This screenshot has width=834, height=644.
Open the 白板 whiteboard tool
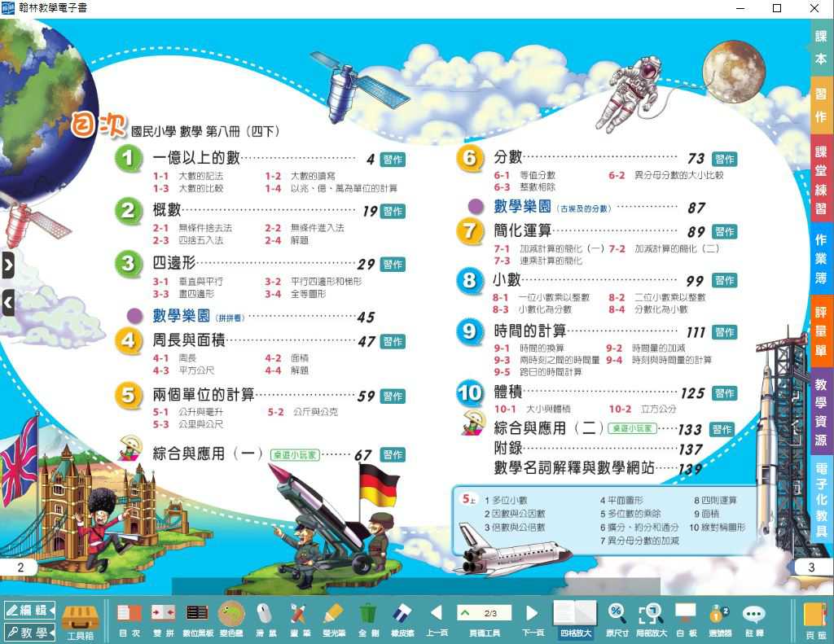(686, 620)
